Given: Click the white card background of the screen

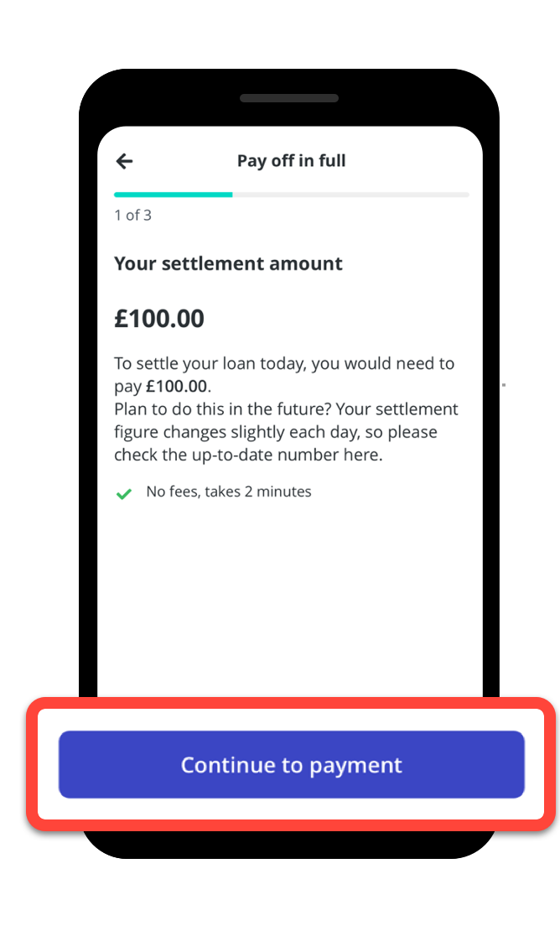Looking at the screenshot, I should tap(289, 604).
